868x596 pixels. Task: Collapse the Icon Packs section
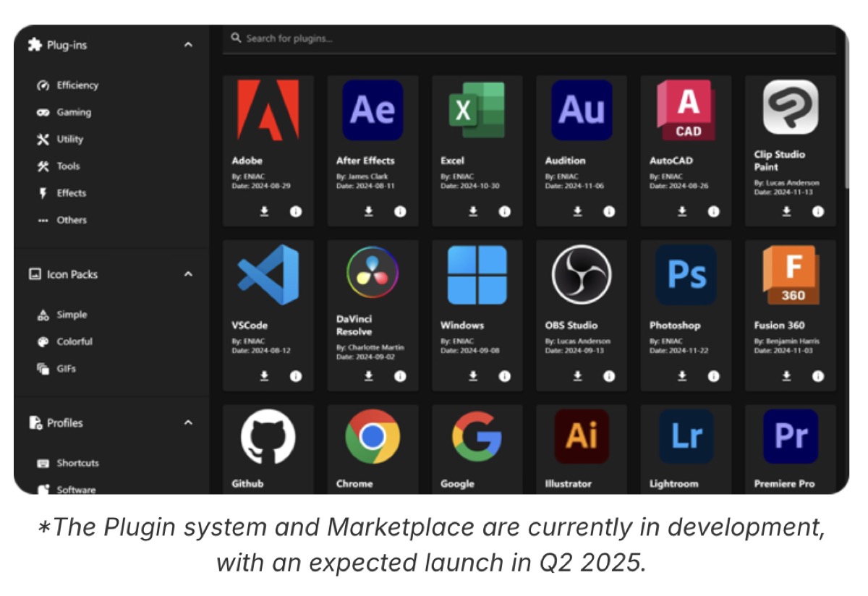point(188,275)
